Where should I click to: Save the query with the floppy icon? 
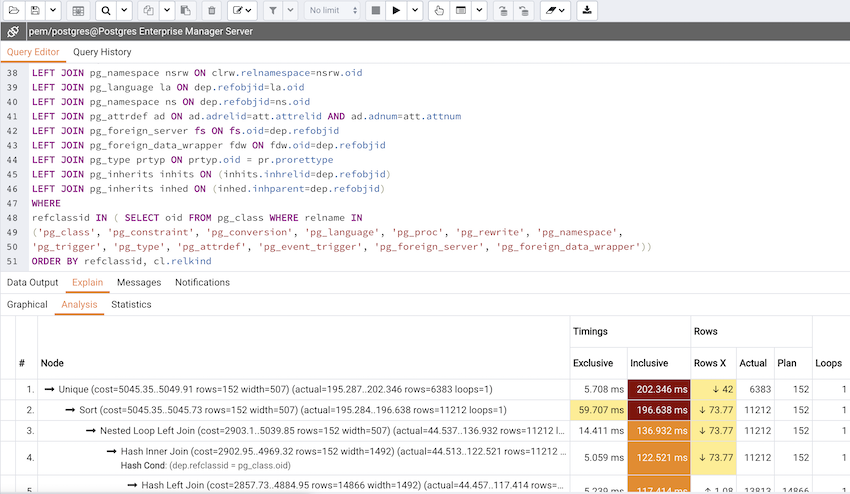35,10
